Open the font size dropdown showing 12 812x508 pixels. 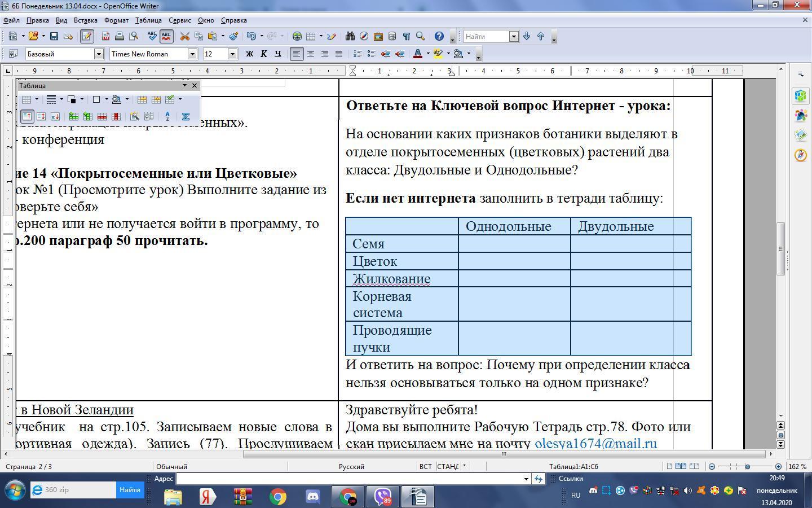(232, 54)
